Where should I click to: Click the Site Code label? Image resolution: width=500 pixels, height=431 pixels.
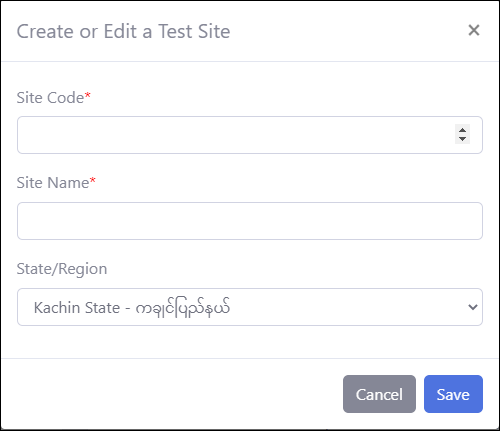tap(50, 98)
